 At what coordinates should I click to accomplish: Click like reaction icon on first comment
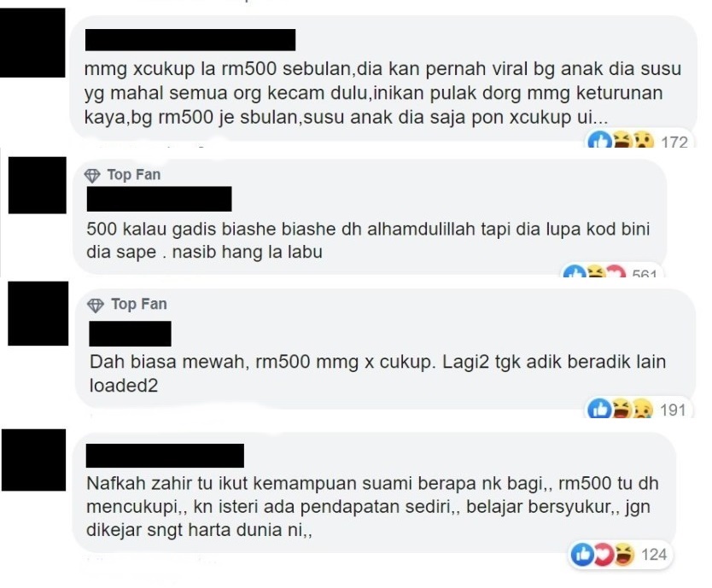pos(599,140)
